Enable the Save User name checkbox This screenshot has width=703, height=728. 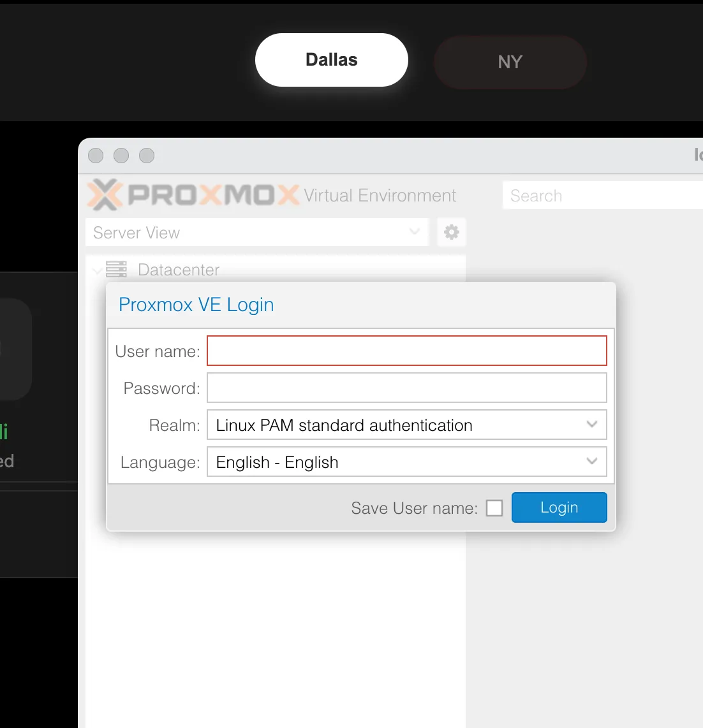pyautogui.click(x=494, y=507)
